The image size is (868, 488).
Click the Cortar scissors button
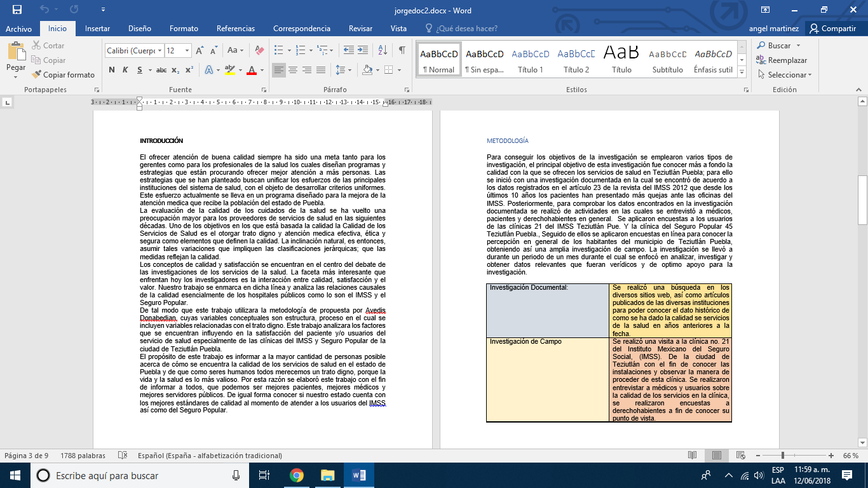point(47,46)
